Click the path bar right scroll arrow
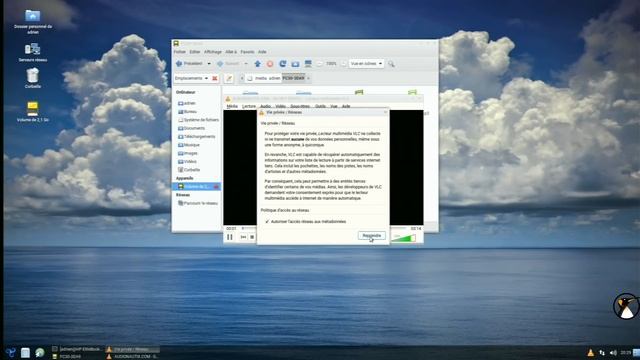 309,78
